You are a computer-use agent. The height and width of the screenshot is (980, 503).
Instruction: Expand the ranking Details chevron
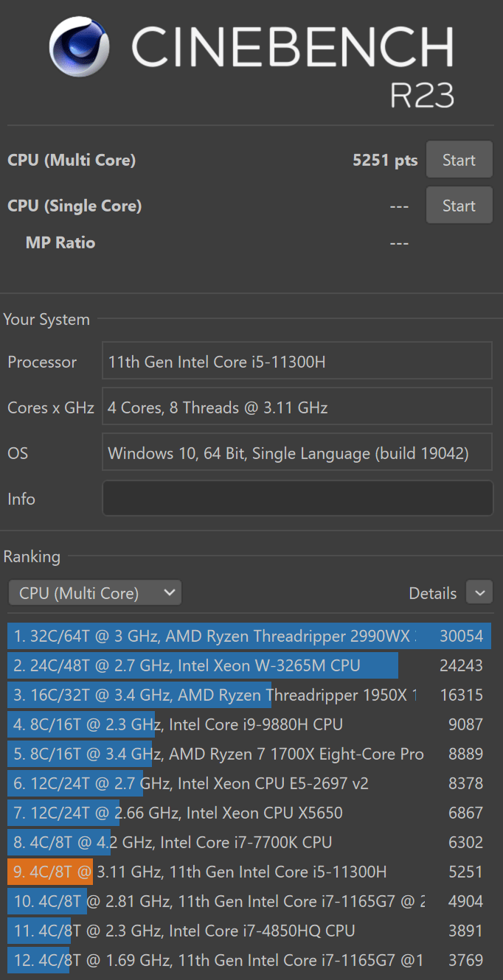(x=479, y=592)
